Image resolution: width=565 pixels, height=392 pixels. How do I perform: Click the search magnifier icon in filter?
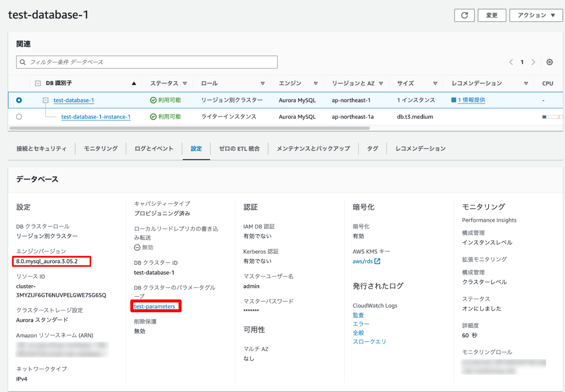click(x=23, y=62)
